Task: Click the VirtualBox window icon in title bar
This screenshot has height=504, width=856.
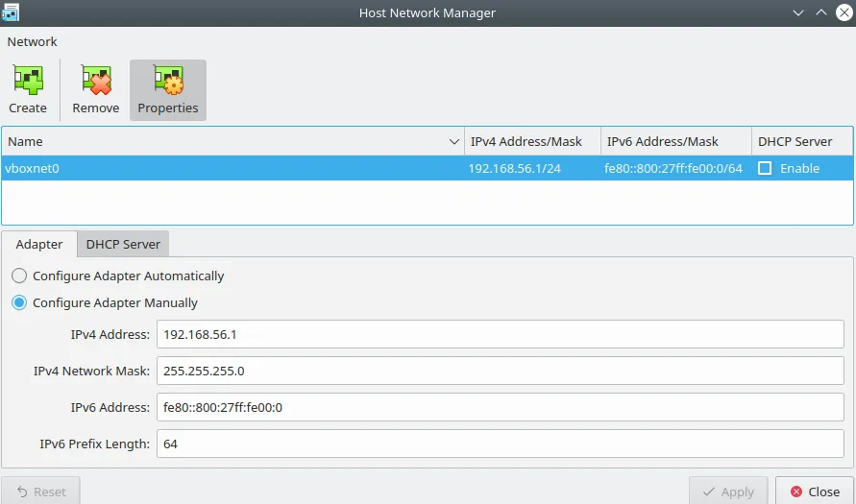Action: coord(12,13)
